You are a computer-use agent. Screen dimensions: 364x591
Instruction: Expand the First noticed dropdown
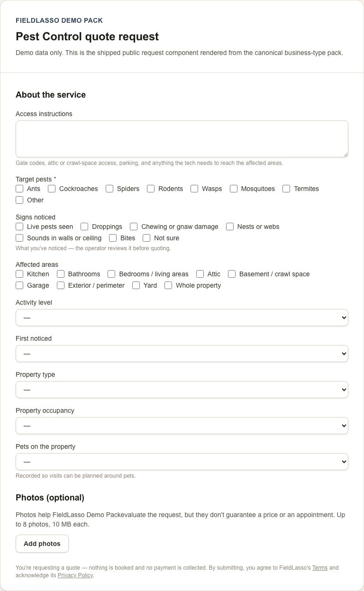182,354
